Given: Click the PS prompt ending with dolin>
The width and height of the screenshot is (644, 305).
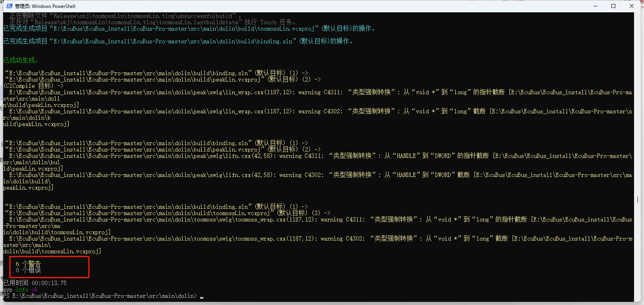Looking at the screenshot, I should click(100, 296).
